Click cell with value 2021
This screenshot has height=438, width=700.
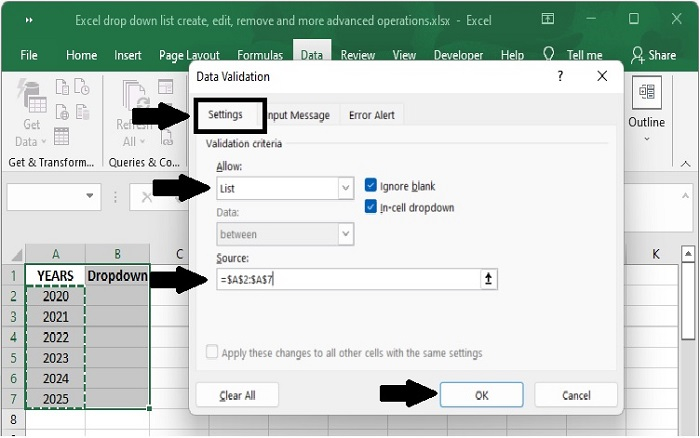(x=55, y=317)
